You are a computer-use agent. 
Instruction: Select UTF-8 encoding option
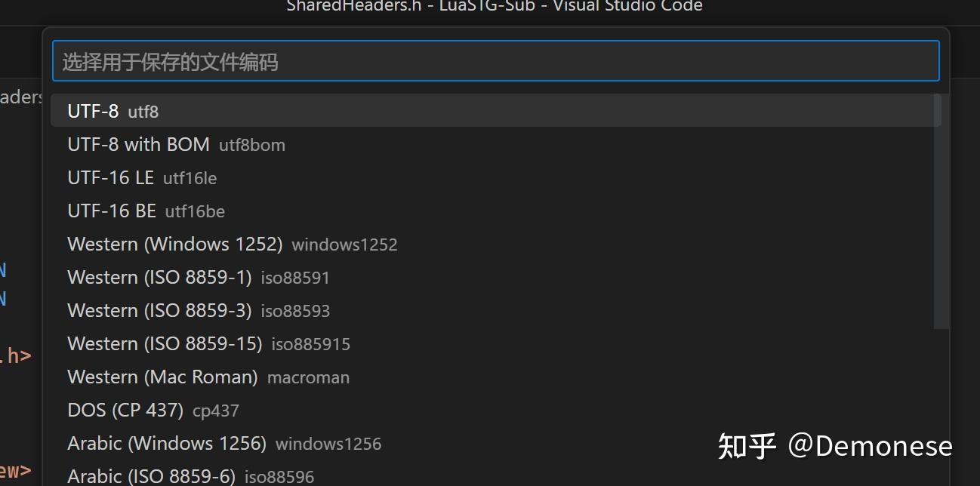(x=495, y=111)
